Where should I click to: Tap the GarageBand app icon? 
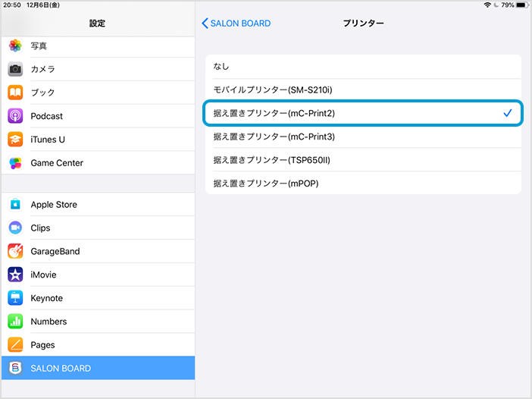15,251
